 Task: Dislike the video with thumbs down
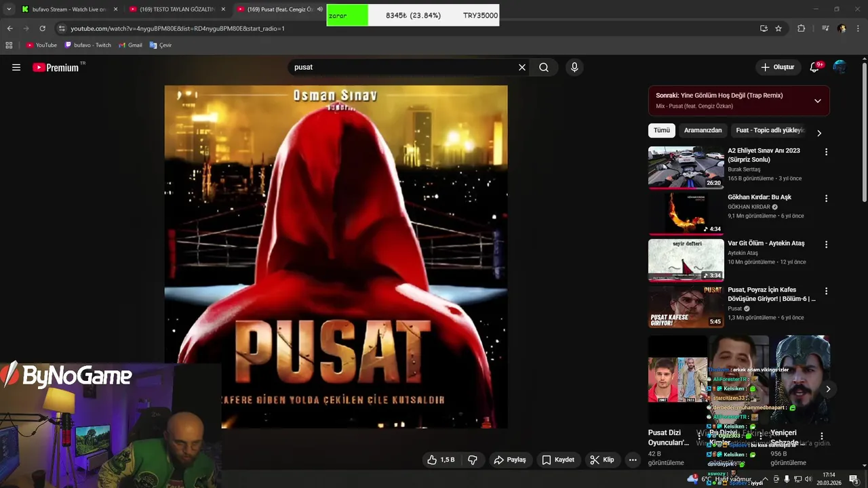tap(473, 460)
